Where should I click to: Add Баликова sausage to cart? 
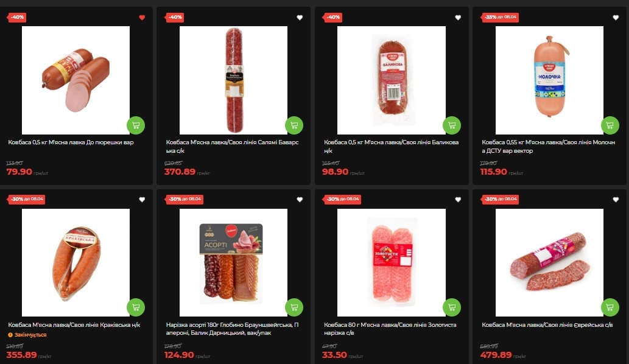(x=452, y=125)
